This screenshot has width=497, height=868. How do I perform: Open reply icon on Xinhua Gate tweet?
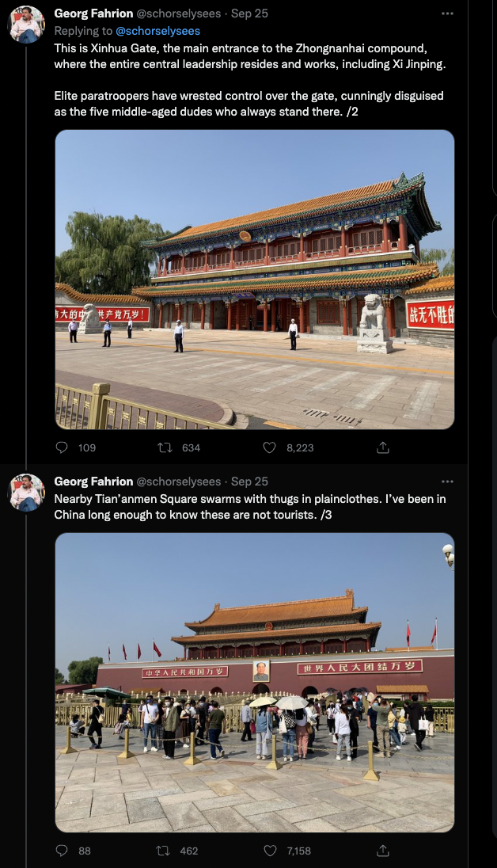[x=62, y=447]
